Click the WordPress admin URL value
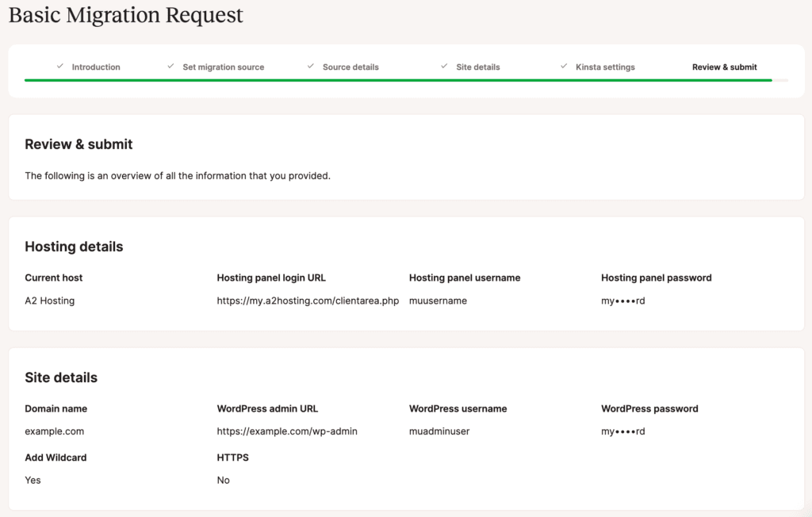812x517 pixels. [287, 432]
